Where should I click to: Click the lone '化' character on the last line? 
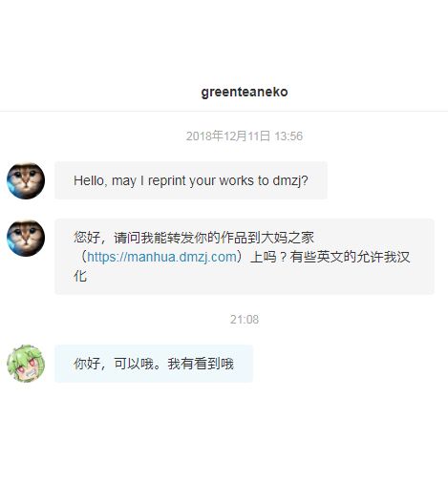[x=80, y=276]
